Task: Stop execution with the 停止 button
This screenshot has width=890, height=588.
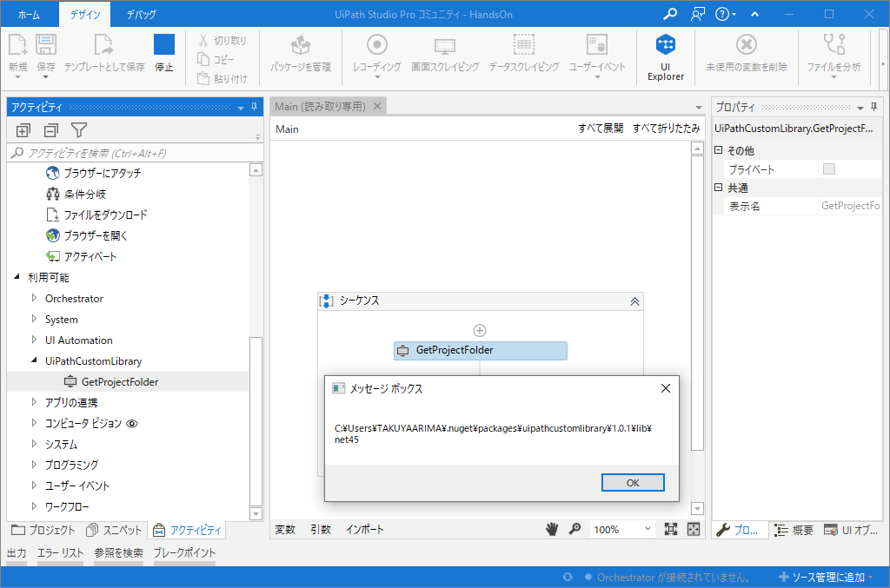Action: (164, 53)
